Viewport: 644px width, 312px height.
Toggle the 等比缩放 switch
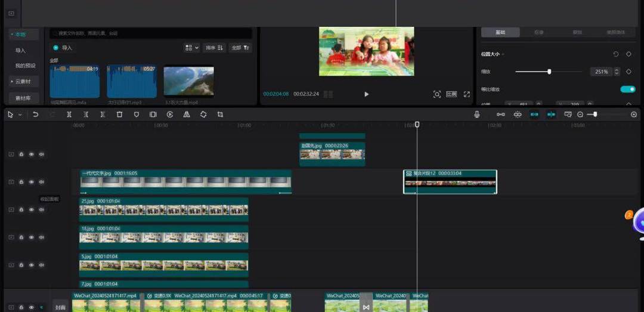627,89
